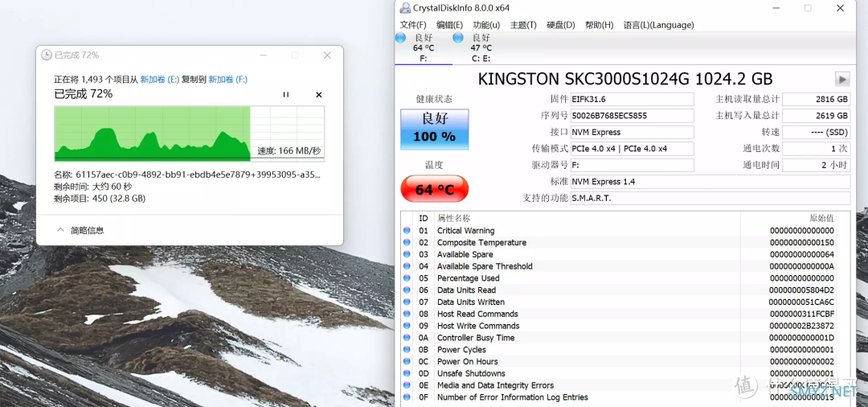Click the 主机读取量总计 value 2816 GB
This screenshot has width=868, height=407.
tap(816, 99)
